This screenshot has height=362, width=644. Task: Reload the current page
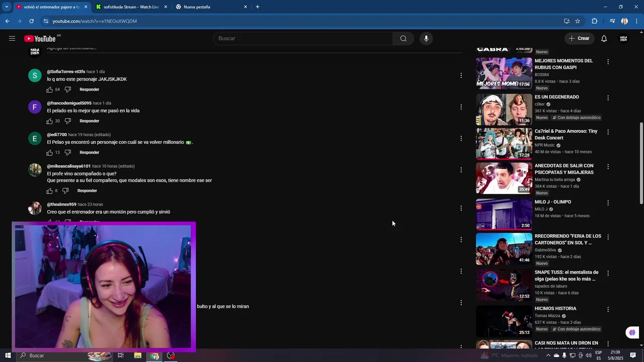[x=31, y=21]
